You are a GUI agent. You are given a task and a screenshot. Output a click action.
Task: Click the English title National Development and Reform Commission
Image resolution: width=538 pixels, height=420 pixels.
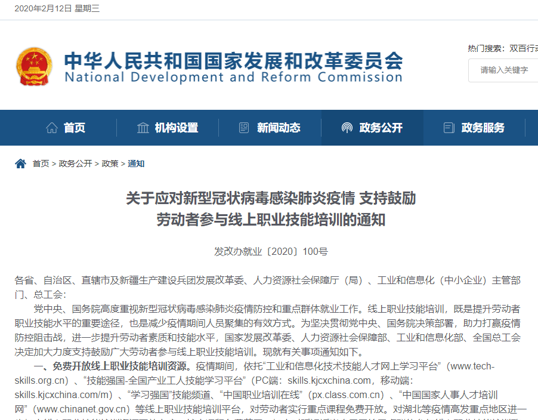coord(233,77)
